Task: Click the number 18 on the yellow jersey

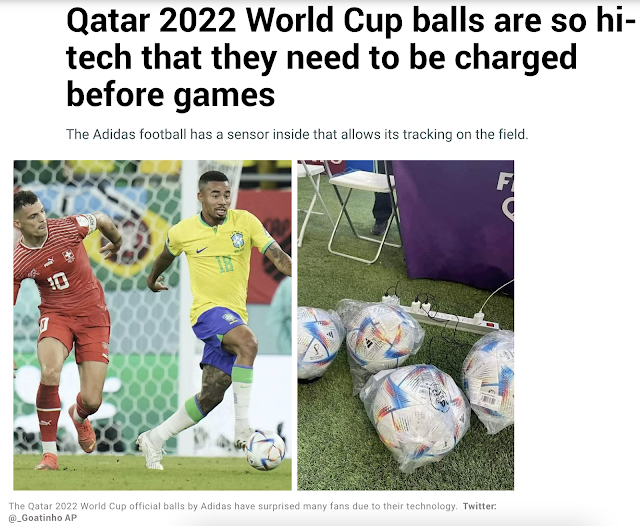Action: (x=224, y=264)
